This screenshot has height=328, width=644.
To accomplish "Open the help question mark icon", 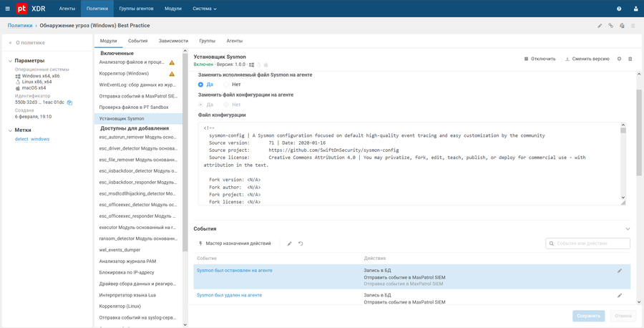I will pyautogui.click(x=619, y=9).
